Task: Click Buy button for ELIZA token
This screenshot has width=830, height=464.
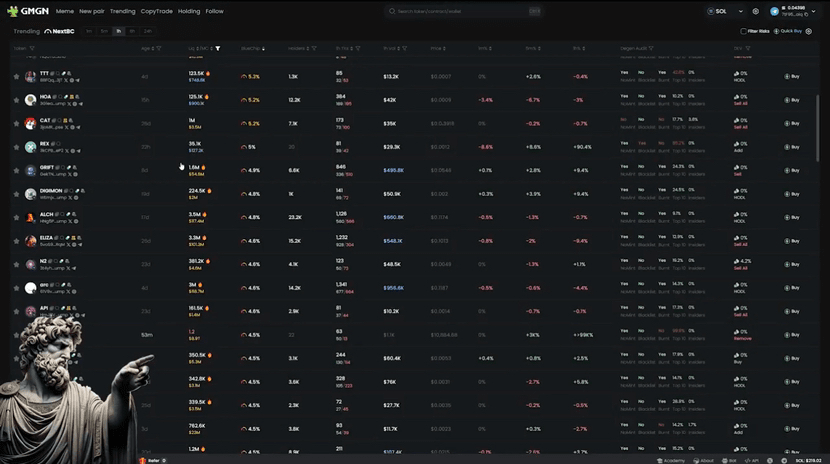Action: pyautogui.click(x=792, y=240)
